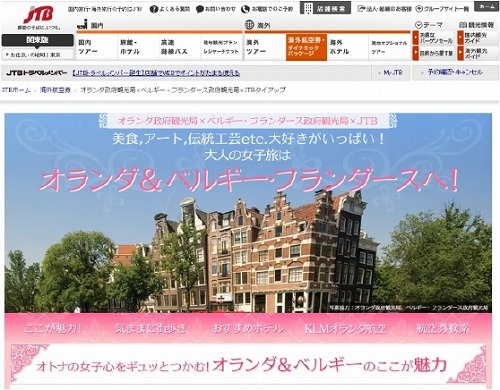The width and height of the screenshot is (500, 390).
Task: Open the JTBトラベルメンバー announcement link
Action: pos(156,73)
